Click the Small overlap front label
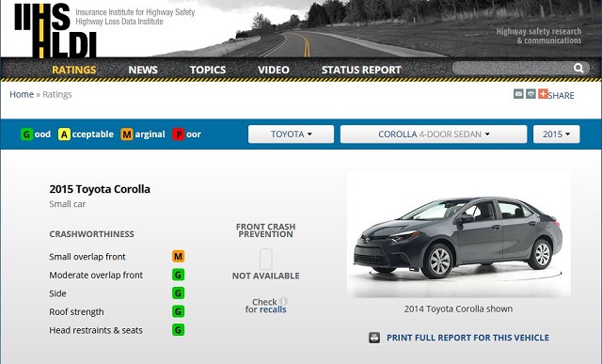The image size is (602, 364). tap(87, 257)
